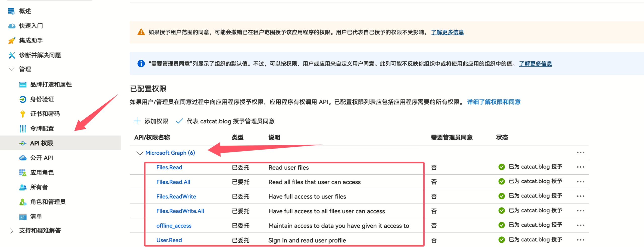
Task: Open 快速入门 in the sidebar
Action: pyautogui.click(x=31, y=26)
